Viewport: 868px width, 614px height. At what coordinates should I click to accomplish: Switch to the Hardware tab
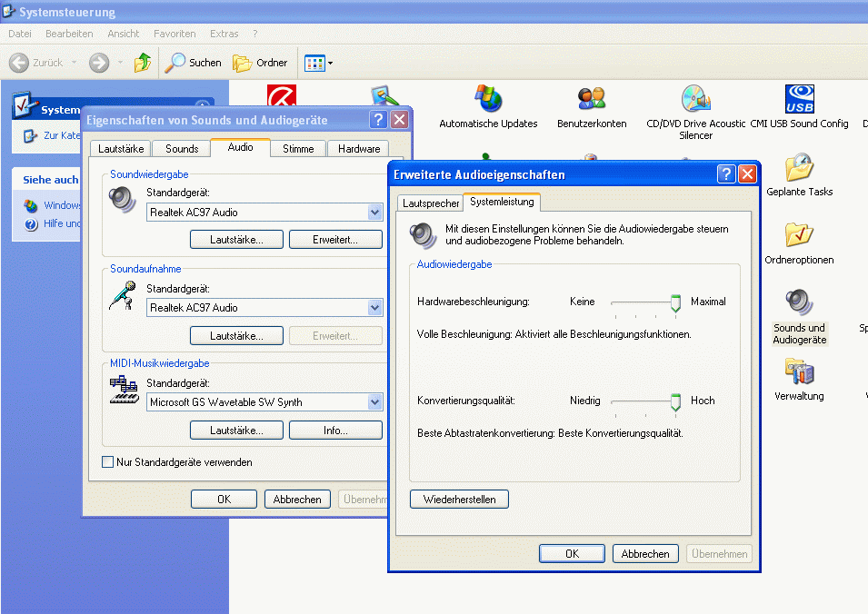click(359, 149)
